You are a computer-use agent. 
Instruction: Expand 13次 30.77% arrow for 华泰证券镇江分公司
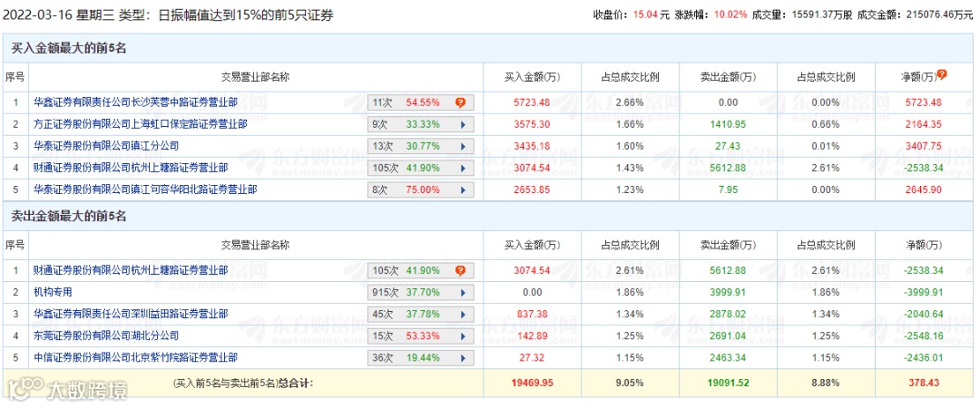(463, 146)
